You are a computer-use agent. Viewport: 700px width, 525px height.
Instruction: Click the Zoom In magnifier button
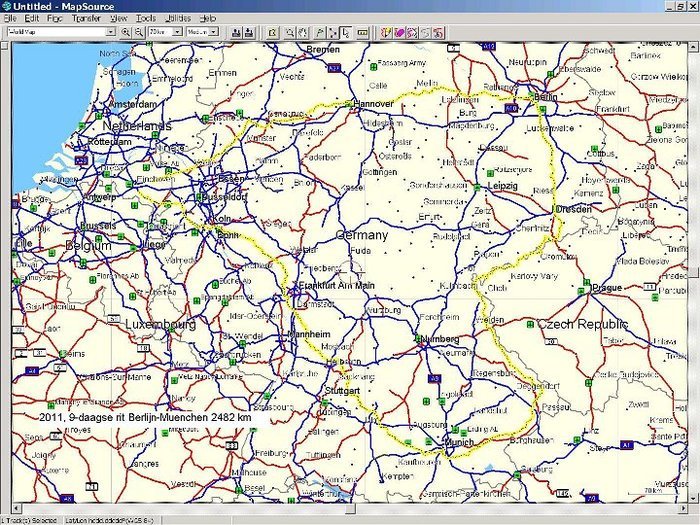[x=126, y=32]
